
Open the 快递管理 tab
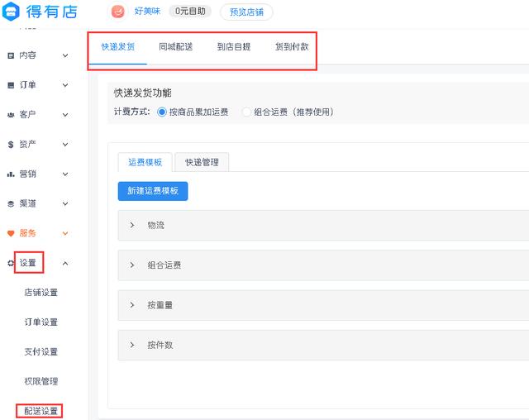click(203, 162)
